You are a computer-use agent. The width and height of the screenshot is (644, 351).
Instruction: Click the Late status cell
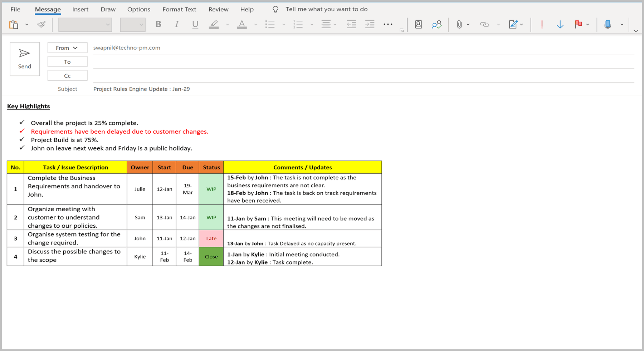point(211,238)
